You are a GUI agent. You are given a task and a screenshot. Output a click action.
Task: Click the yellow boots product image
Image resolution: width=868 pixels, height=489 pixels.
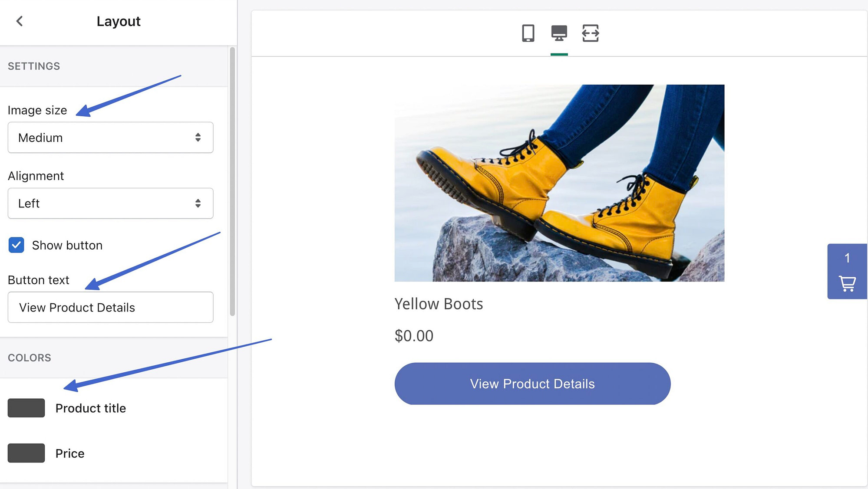[x=559, y=183]
